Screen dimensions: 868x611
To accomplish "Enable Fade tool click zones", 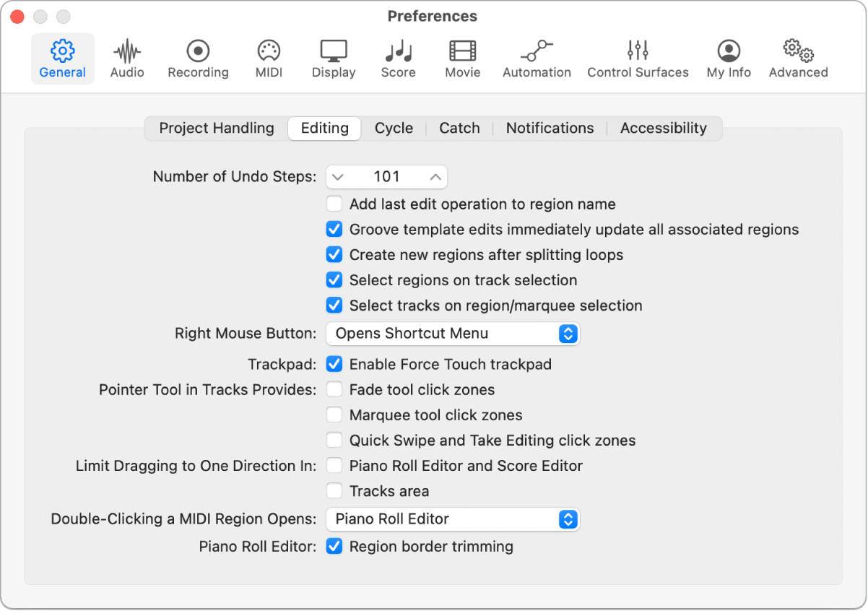I will (x=334, y=390).
